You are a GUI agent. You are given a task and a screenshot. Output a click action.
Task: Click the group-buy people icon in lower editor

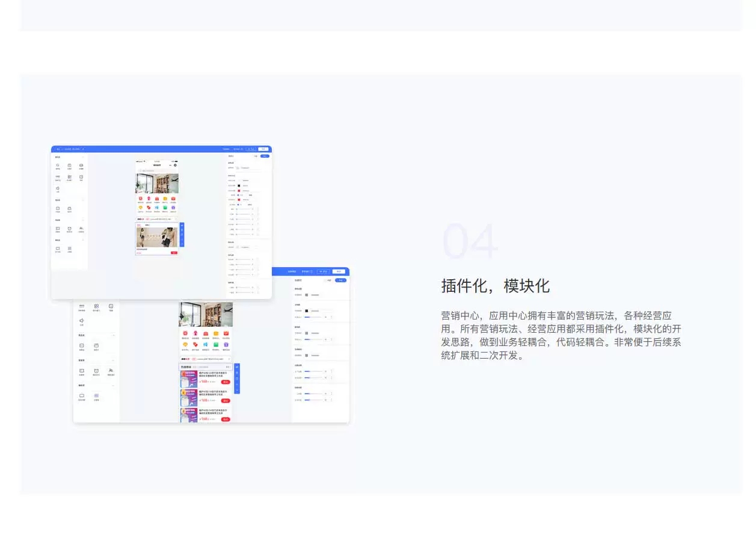click(x=111, y=371)
